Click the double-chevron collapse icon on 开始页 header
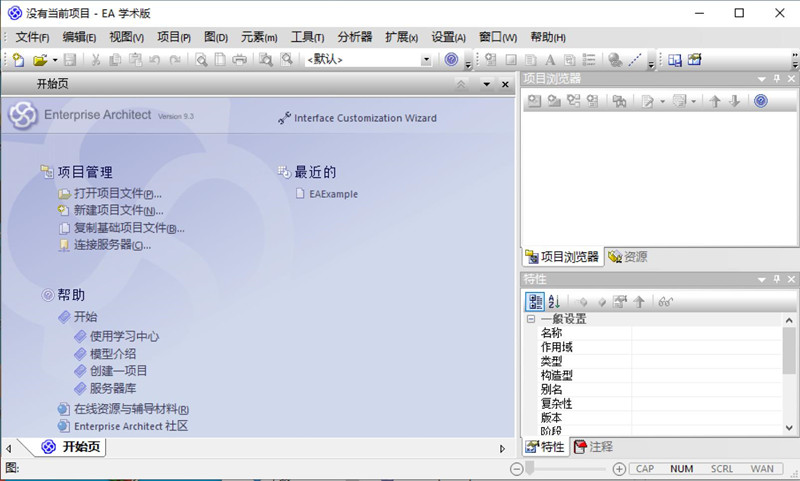This screenshot has height=481, width=800. [461, 84]
